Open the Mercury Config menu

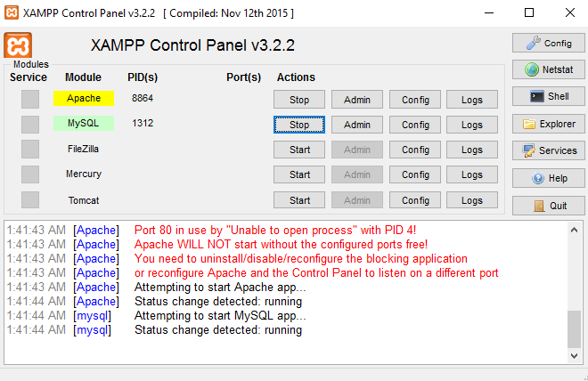415,174
